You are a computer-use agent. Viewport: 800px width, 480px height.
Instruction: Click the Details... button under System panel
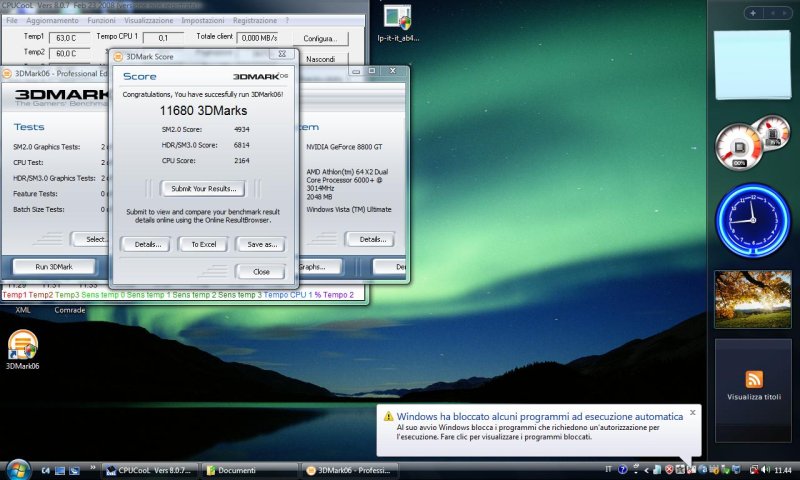click(372, 239)
